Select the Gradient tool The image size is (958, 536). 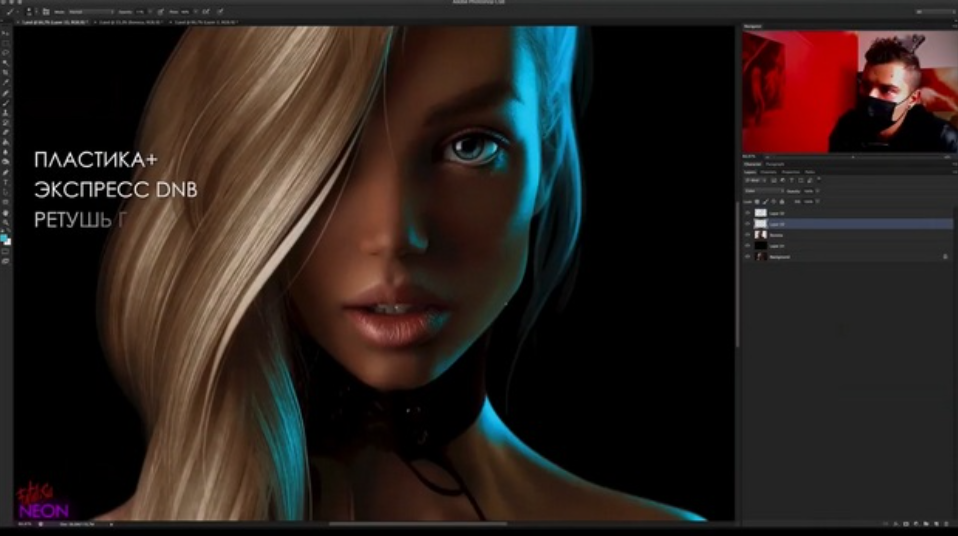click(6, 142)
